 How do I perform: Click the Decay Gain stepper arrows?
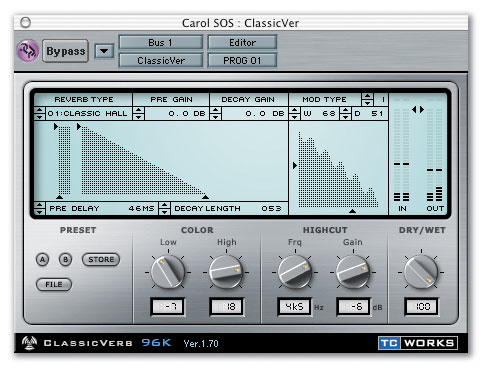pyautogui.click(x=216, y=114)
